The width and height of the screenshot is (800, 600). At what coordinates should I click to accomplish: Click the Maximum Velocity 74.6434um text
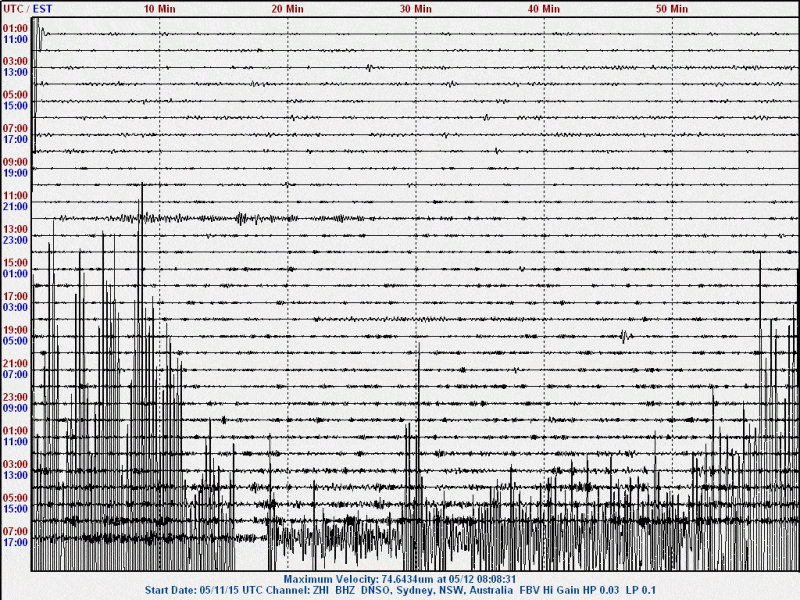coord(356,580)
